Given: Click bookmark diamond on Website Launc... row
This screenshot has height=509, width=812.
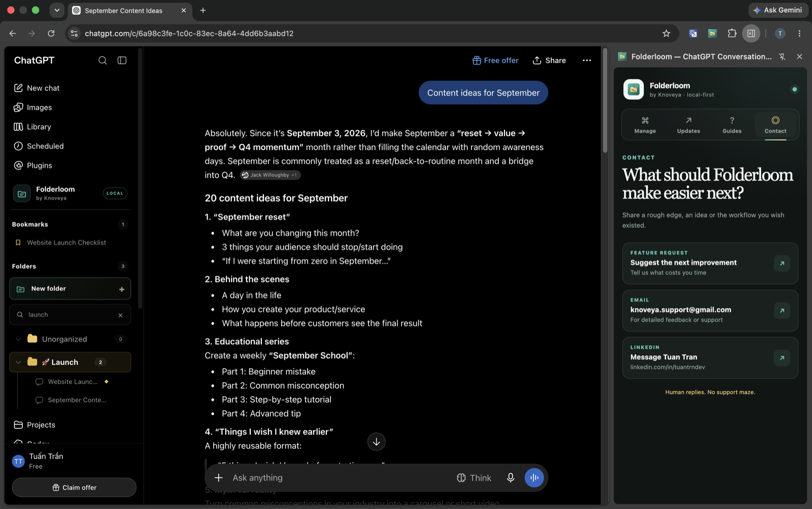Looking at the screenshot, I should tap(106, 381).
